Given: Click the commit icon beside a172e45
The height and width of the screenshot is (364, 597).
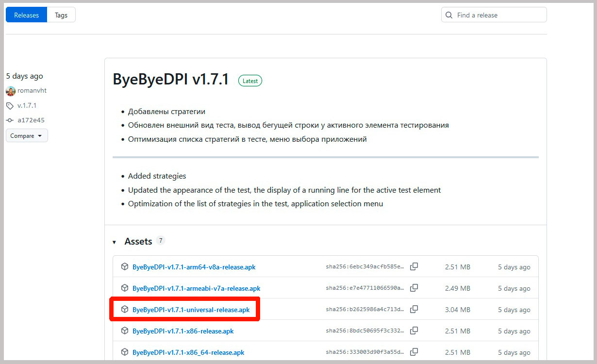Looking at the screenshot, I should click(10, 120).
